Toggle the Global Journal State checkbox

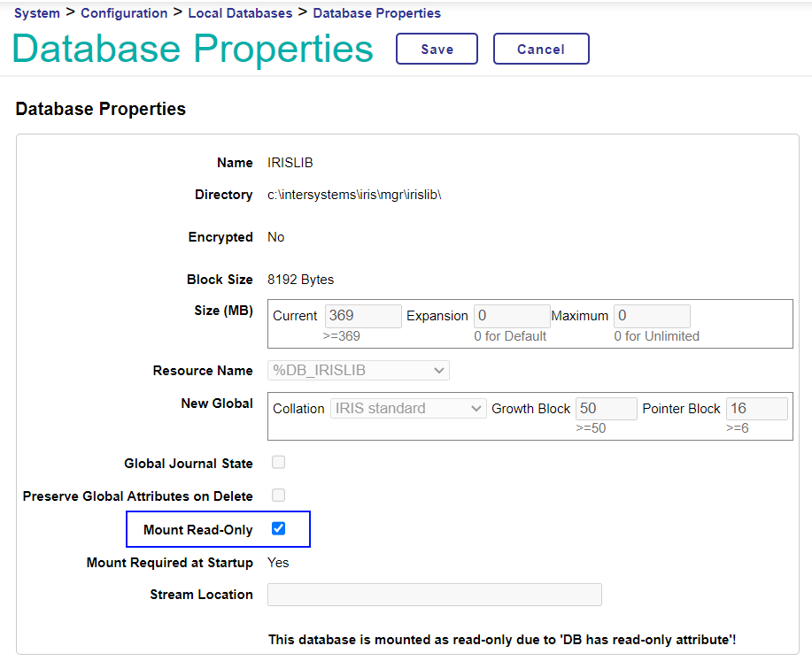click(279, 463)
